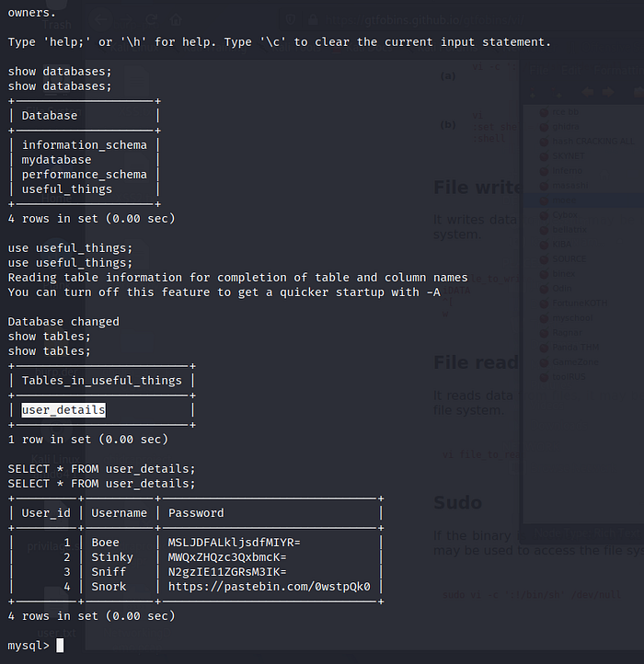The image size is (644, 664).
Task: Click the Boee password value MSLJDFALkljsdfMIYR=
Action: coord(234,543)
